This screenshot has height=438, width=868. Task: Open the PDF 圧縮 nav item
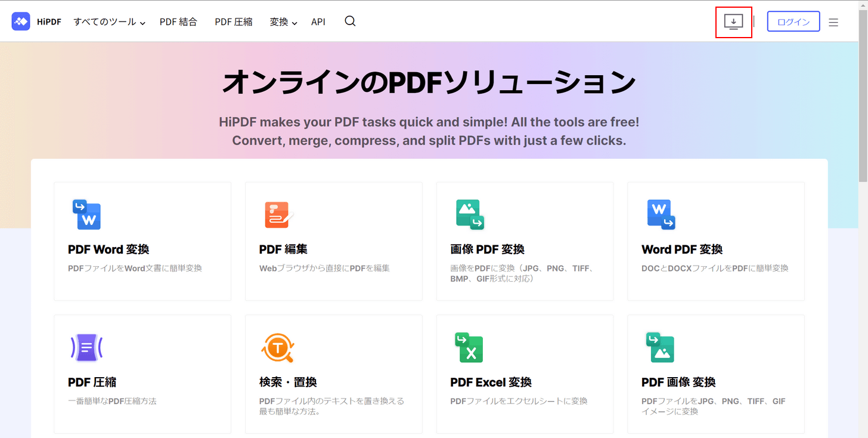point(234,22)
